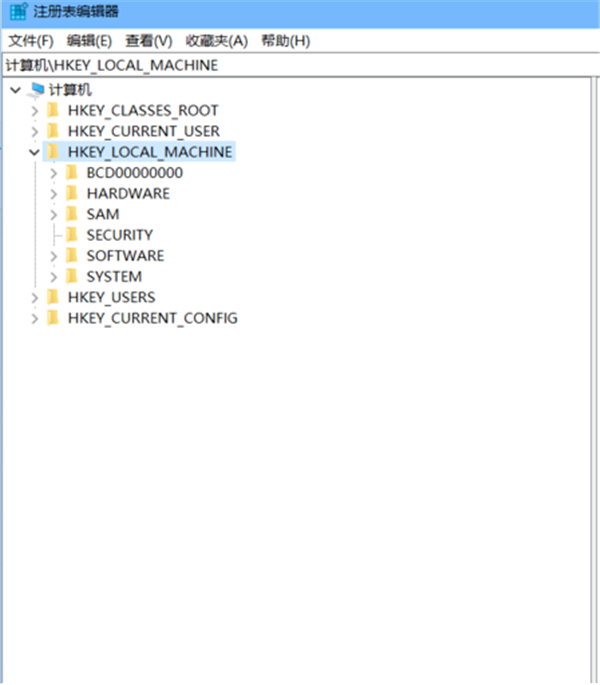Click the 计算机 computer icon in tree
Viewport: 600px width, 685px height.
38,90
